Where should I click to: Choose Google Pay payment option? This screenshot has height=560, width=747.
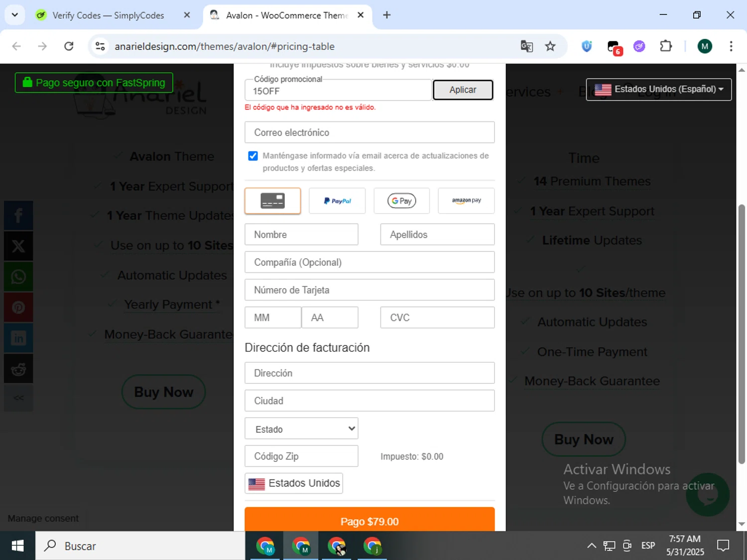[x=401, y=201]
